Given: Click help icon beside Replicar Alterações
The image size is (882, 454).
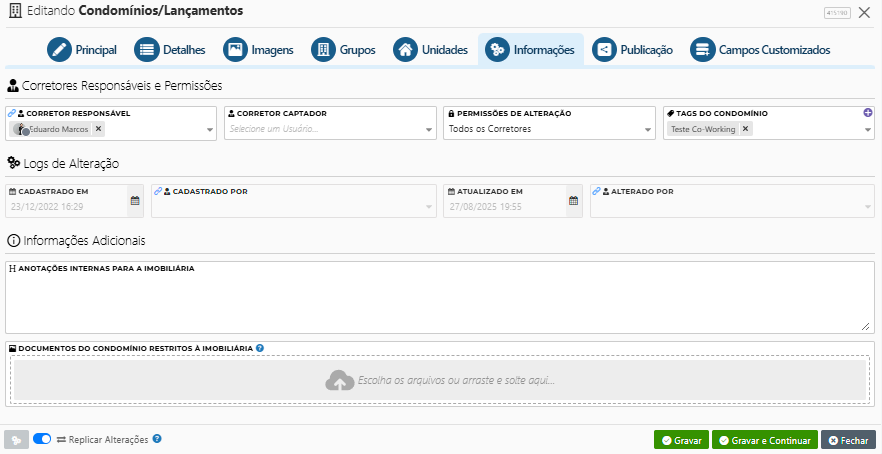Looking at the screenshot, I should (157, 439).
